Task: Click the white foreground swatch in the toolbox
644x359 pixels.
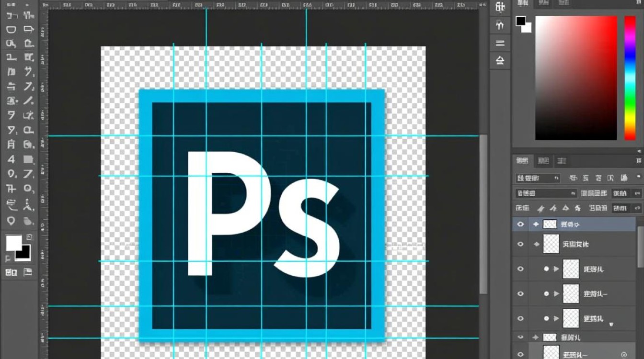Action: 13,242
